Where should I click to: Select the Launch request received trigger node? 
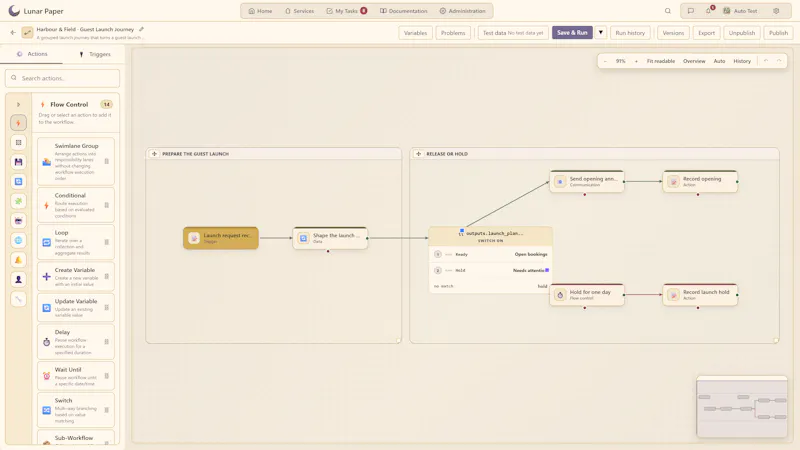point(221,238)
